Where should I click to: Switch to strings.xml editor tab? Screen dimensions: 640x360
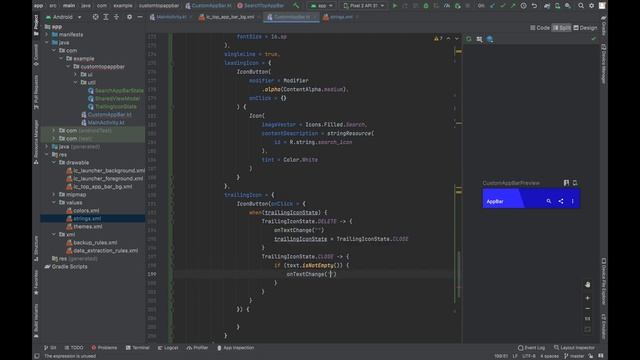click(340, 17)
